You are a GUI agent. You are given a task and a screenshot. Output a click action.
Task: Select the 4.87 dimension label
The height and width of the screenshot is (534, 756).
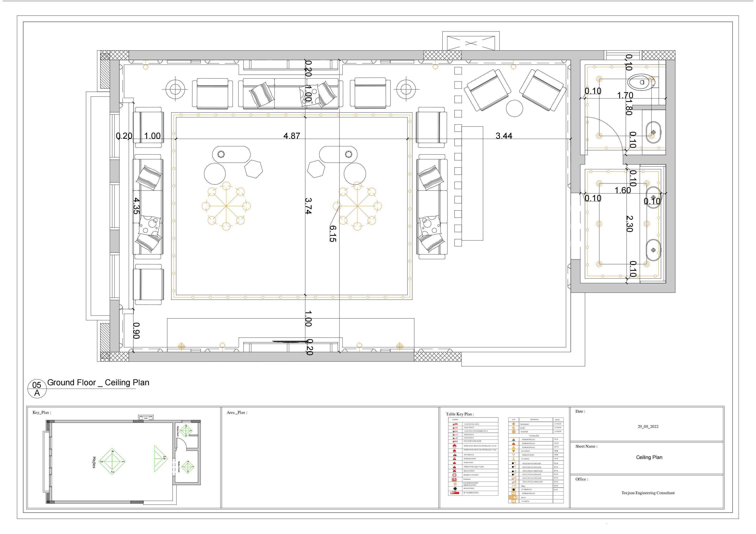292,136
